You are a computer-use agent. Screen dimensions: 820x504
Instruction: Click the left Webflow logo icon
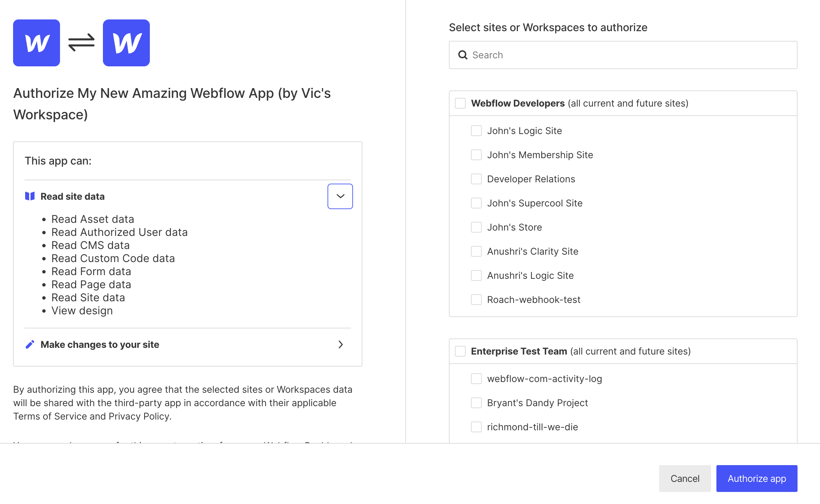36,43
